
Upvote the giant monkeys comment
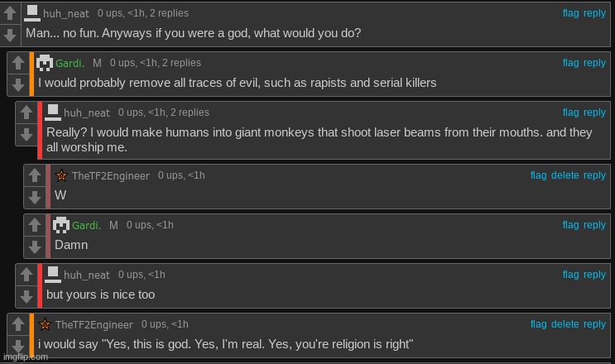coord(26,113)
